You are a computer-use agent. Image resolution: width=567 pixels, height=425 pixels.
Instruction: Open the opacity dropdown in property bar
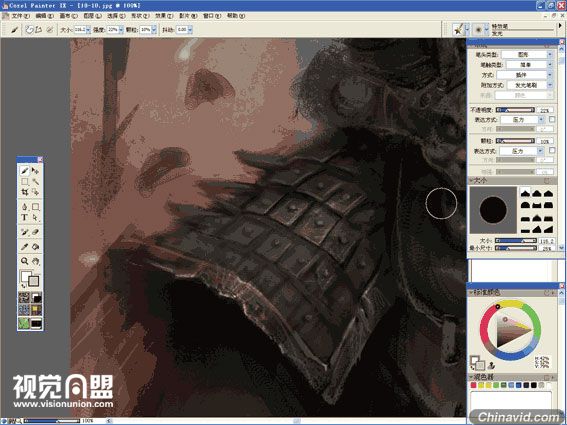coord(121,30)
